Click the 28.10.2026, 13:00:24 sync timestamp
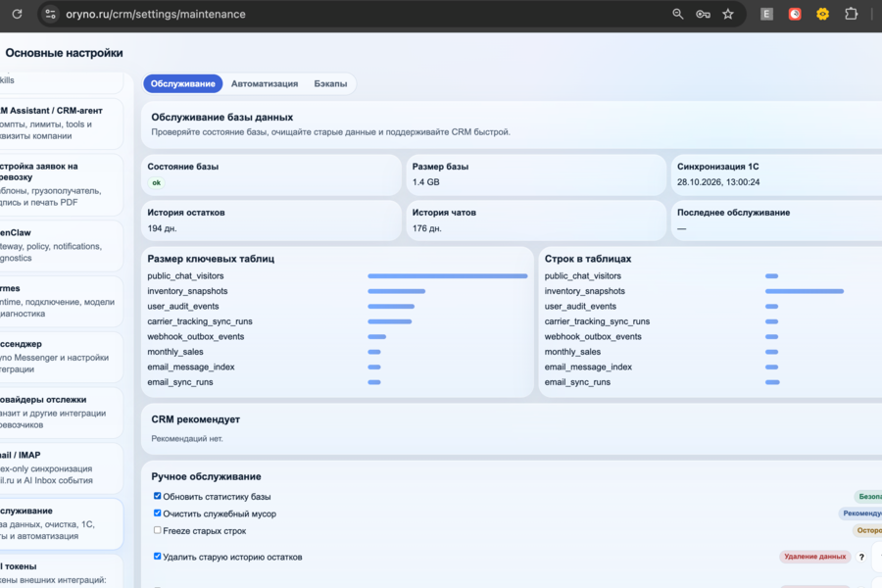882x588 pixels. [718, 182]
